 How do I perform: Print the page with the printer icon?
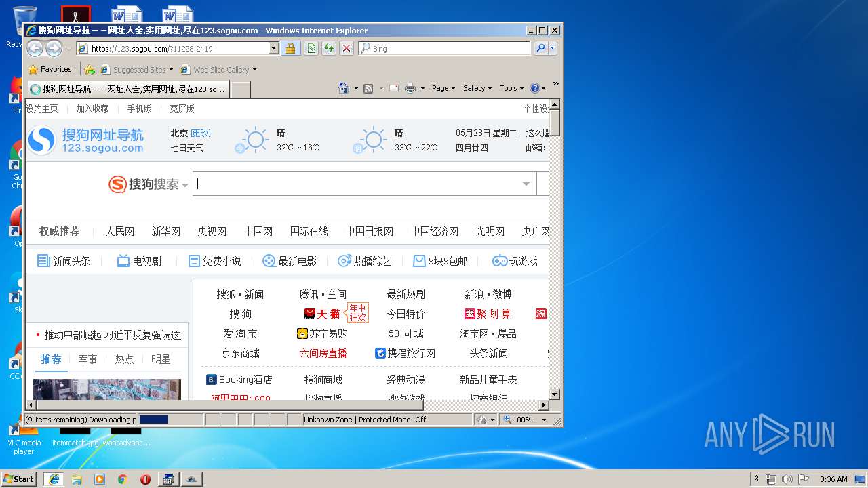click(410, 88)
